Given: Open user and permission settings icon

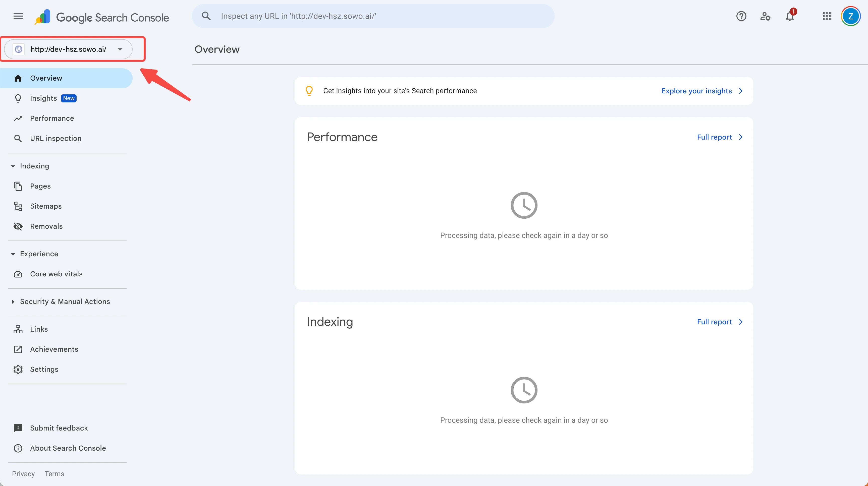Looking at the screenshot, I should pyautogui.click(x=765, y=16).
